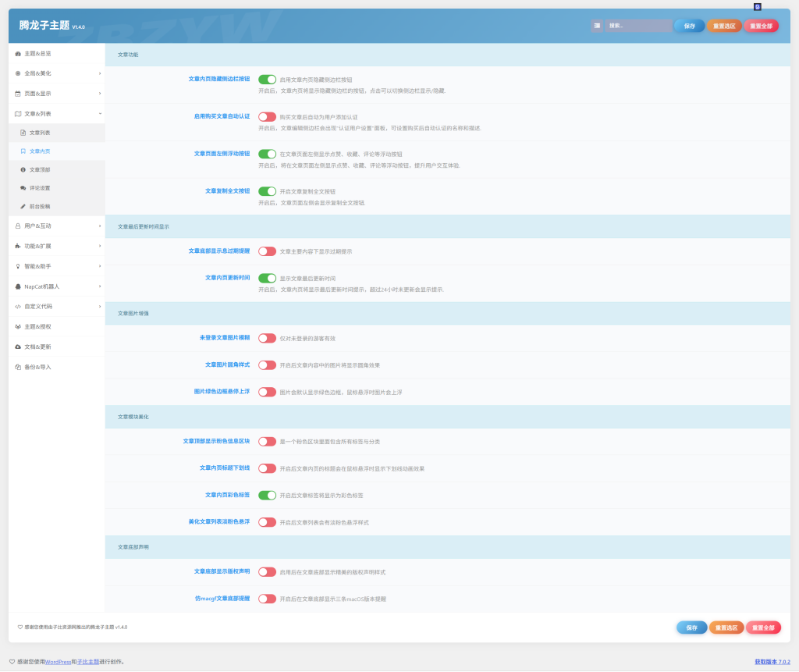Open the 子比主题 footer link

tap(88, 663)
